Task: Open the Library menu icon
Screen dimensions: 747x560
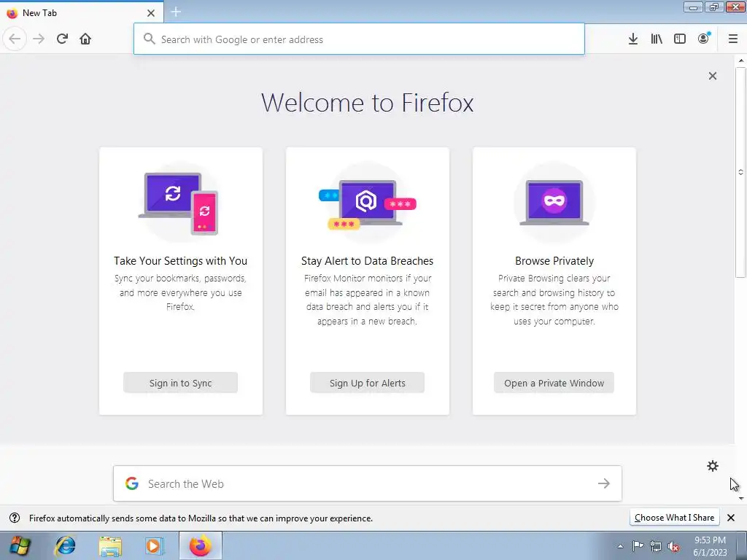Action: click(x=657, y=39)
